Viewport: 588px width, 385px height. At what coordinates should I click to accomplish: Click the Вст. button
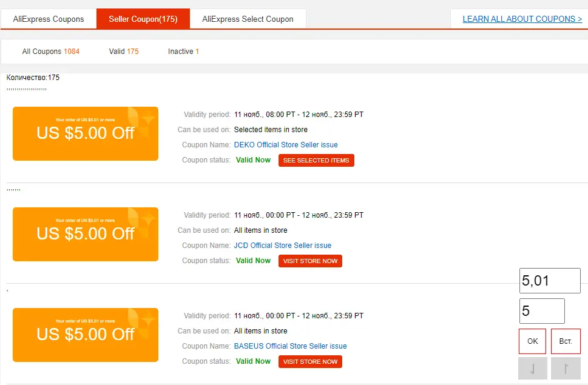pos(566,341)
